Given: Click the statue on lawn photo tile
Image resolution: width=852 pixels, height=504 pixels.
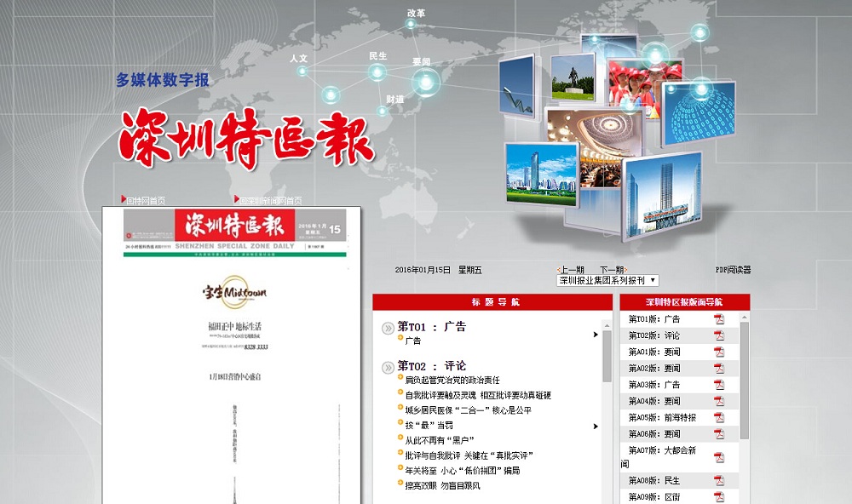Looking at the screenshot, I should pos(573,78).
